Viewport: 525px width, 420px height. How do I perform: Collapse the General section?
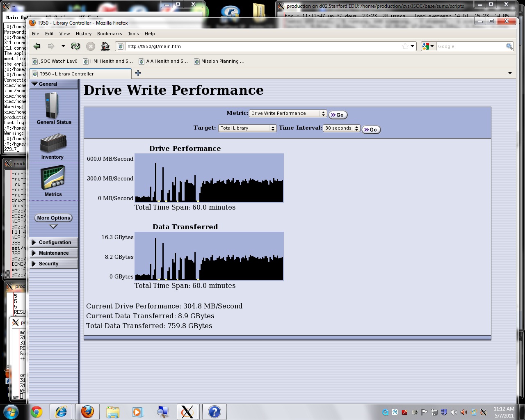48,84
